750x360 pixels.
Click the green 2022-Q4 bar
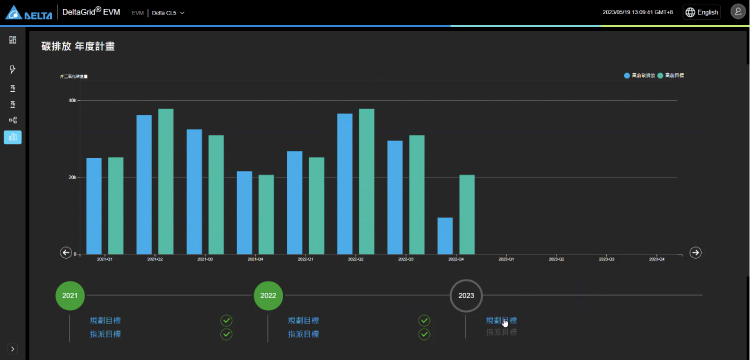(467, 215)
